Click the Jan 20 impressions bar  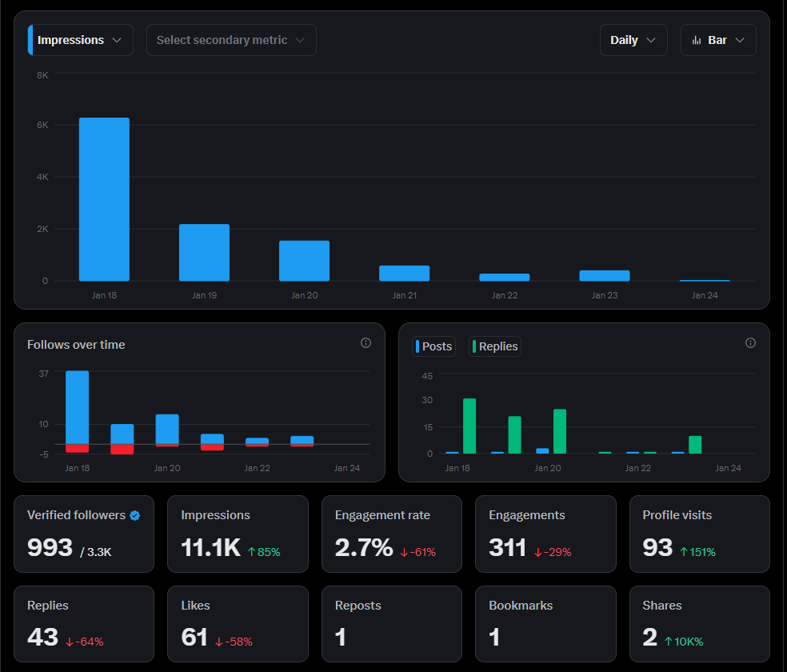pos(304,261)
